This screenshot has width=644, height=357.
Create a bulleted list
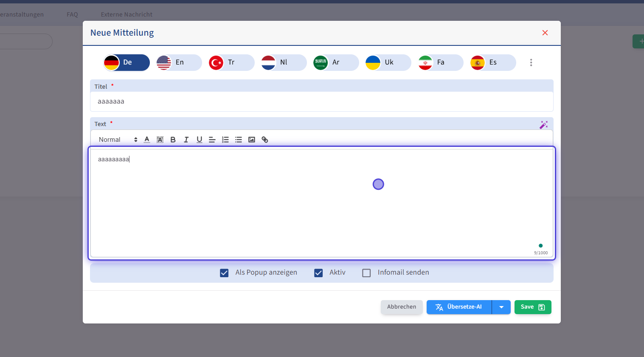(239, 140)
